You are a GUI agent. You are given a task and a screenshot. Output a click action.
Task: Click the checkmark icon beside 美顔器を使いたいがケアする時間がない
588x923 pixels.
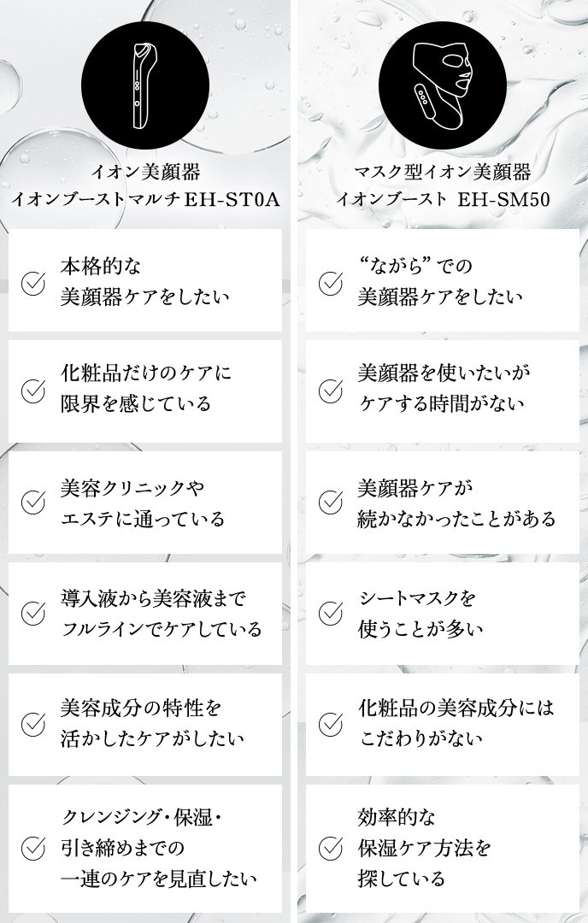[331, 391]
